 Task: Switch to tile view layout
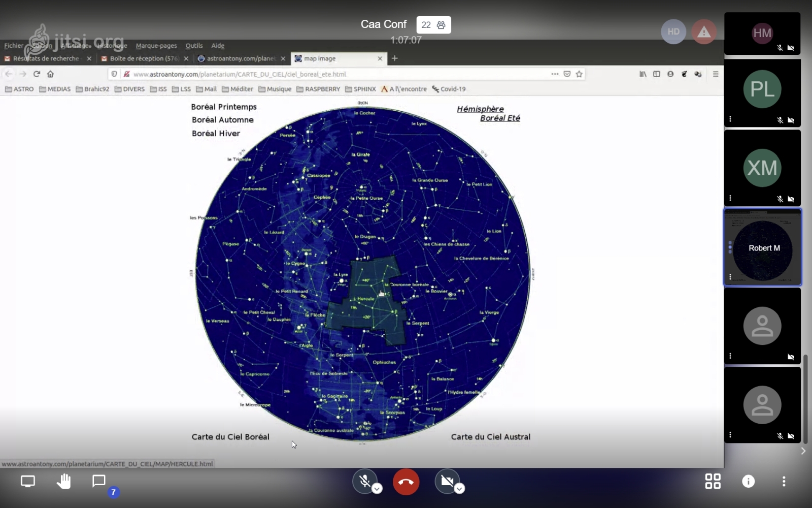713,481
